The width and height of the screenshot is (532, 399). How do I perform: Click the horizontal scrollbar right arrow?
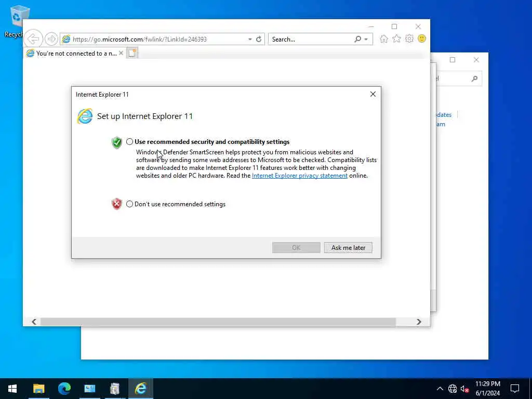pos(419,322)
